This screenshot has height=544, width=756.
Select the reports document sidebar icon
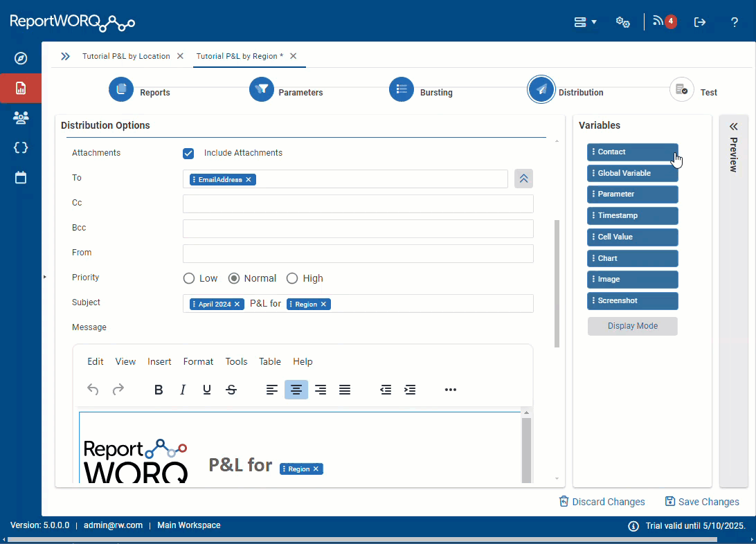(x=21, y=88)
